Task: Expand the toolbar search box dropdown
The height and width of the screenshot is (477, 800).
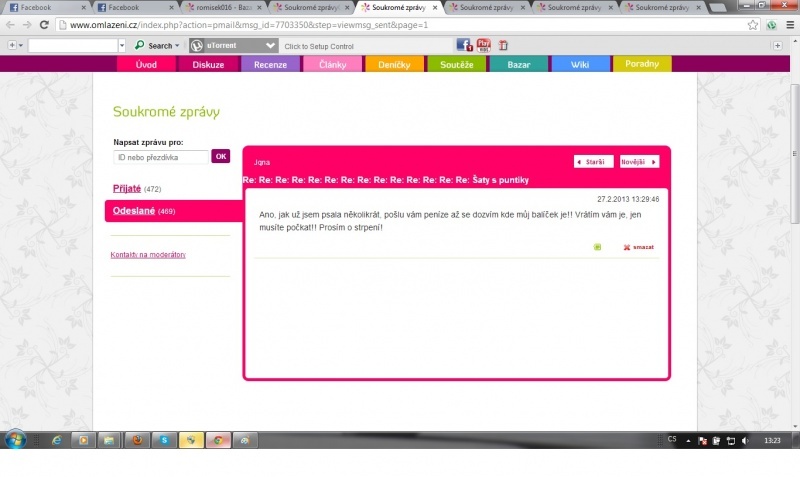Action: 123,46
